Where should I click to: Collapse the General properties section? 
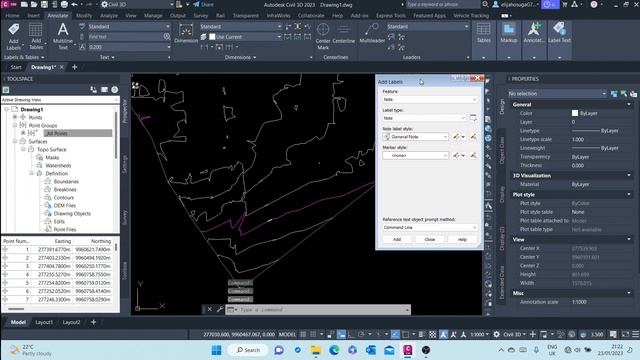tap(629, 104)
